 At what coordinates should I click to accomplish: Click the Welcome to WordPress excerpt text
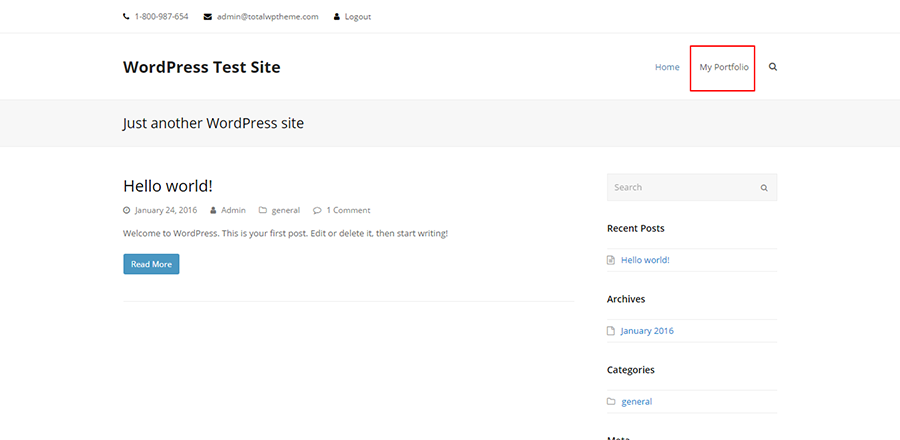[x=285, y=234]
